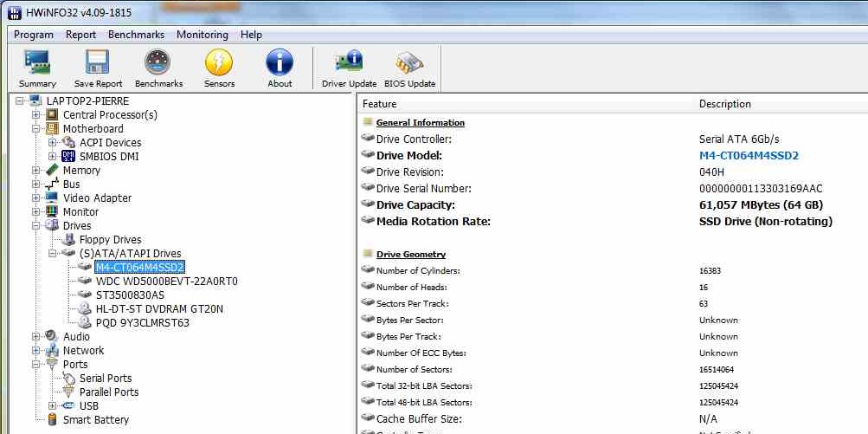The image size is (868, 434).
Task: Select Serial Ports in the tree
Action: point(106,378)
